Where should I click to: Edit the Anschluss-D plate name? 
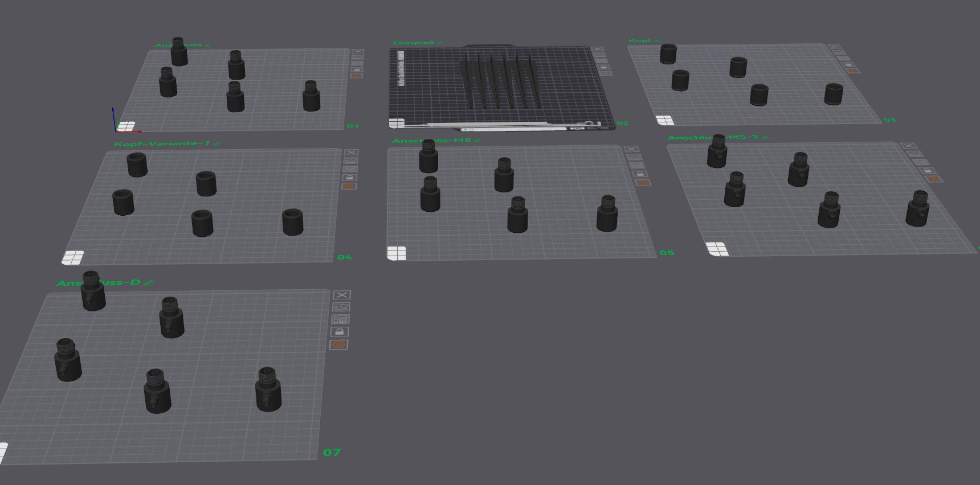149,282
